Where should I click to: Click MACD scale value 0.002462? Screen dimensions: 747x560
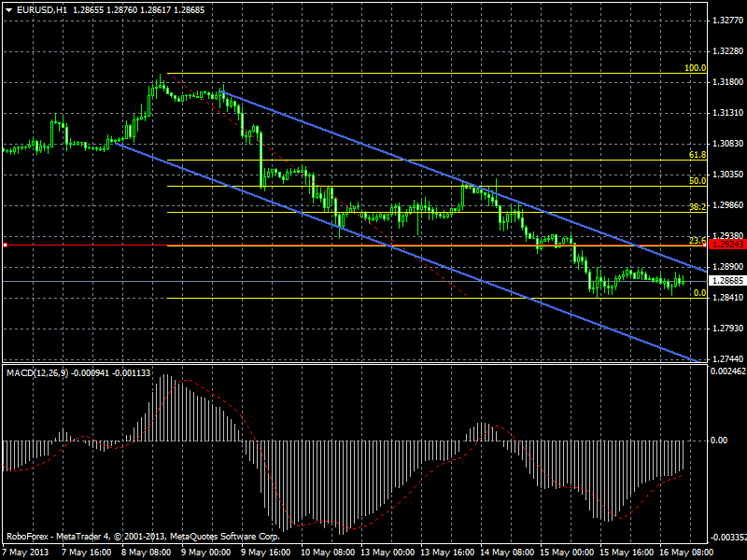pos(728,371)
